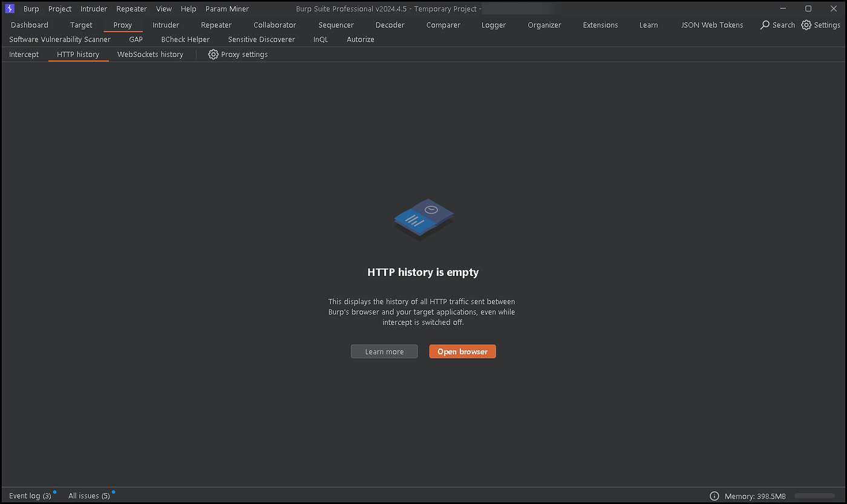Screen dimensions: 847x504
Task: Open the Sensitive Discoverer tab
Action: click(x=261, y=39)
